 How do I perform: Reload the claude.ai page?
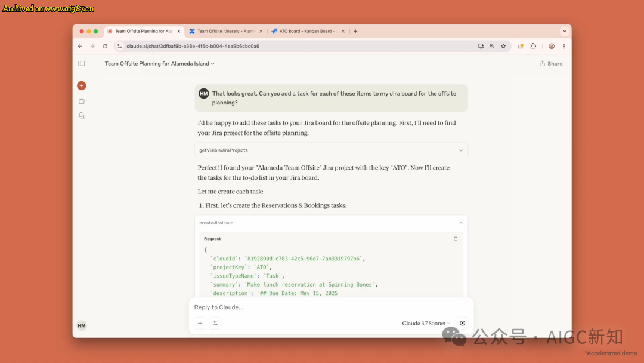coord(105,46)
